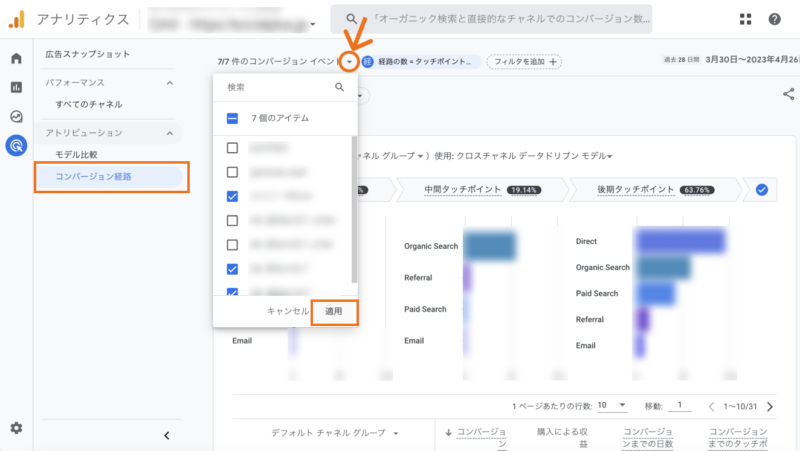Go to previous page arrow in pagination
The height and width of the screenshot is (451, 800).
(x=711, y=407)
